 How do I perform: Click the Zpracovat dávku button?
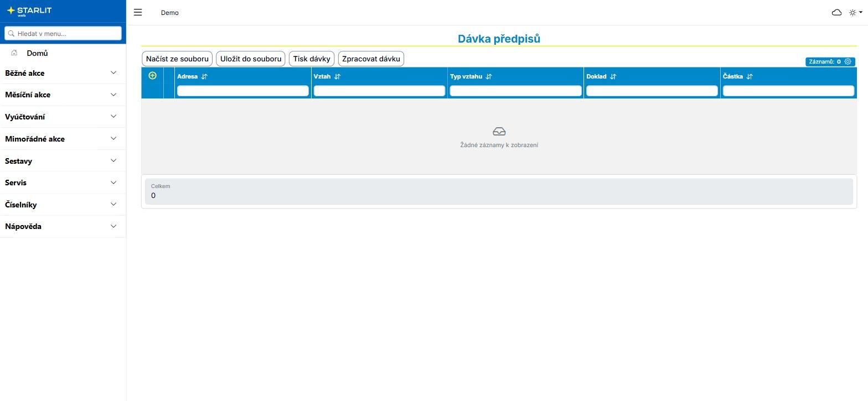pos(371,59)
